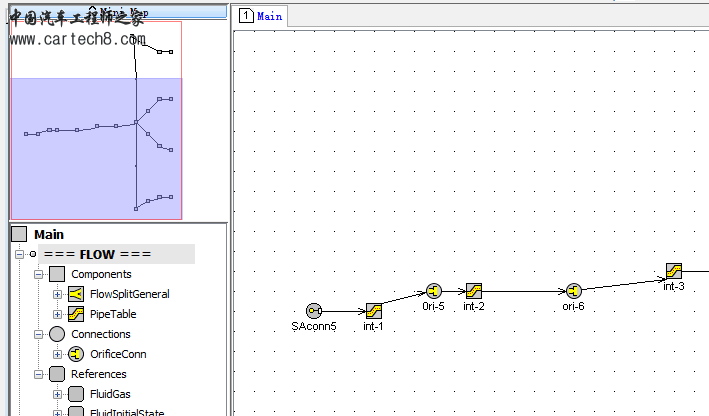
Task: Expand the FlowSplitGeneral tree node
Action: [x=57, y=294]
